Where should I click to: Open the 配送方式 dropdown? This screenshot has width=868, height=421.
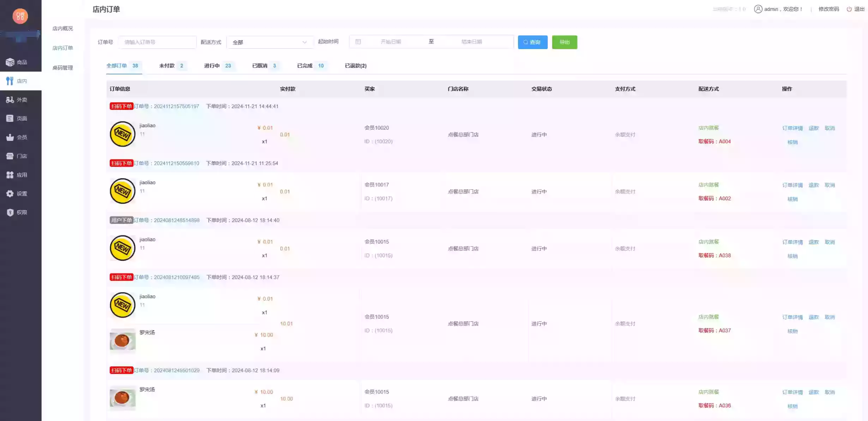pos(270,42)
